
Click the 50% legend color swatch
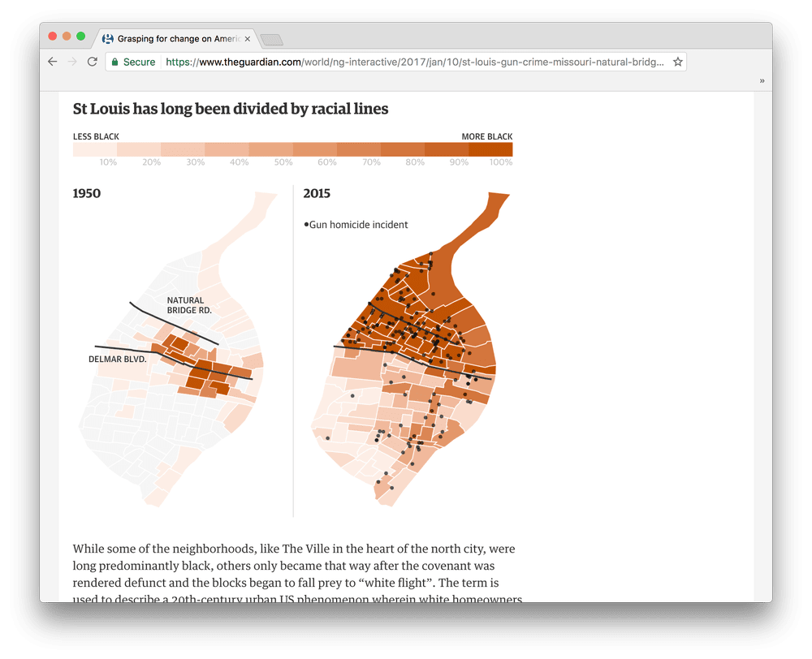(x=271, y=149)
